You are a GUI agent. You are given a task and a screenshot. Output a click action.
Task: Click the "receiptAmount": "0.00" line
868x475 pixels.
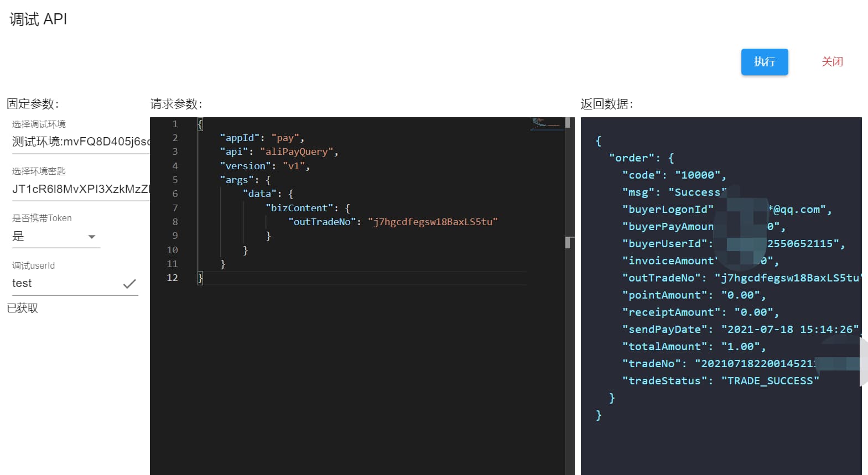pyautogui.click(x=700, y=312)
